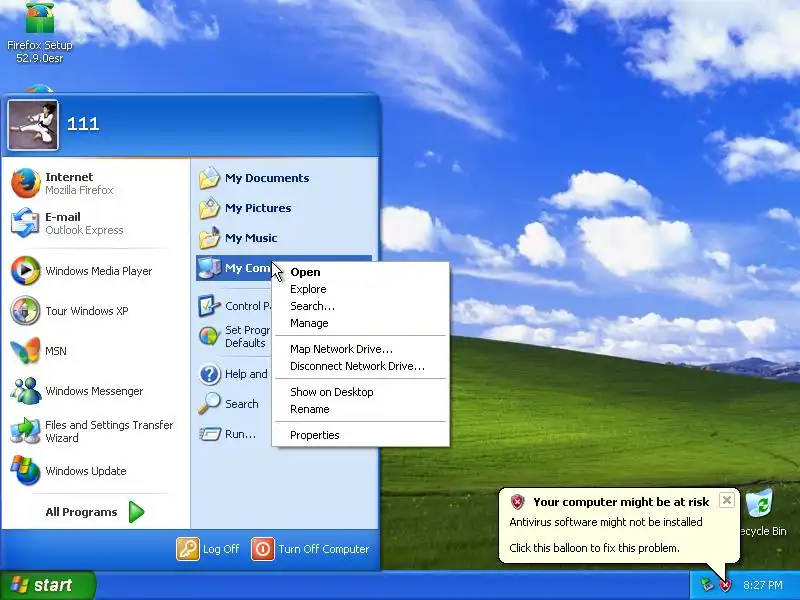The image size is (800, 600).
Task: Open Files and Settings Transfer Wizard icon
Action: tap(26, 431)
